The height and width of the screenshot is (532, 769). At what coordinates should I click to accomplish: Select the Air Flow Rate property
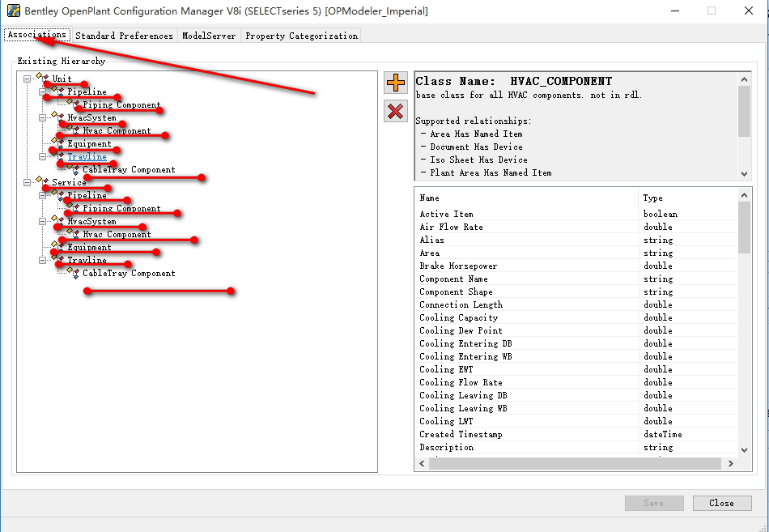tap(576, 227)
